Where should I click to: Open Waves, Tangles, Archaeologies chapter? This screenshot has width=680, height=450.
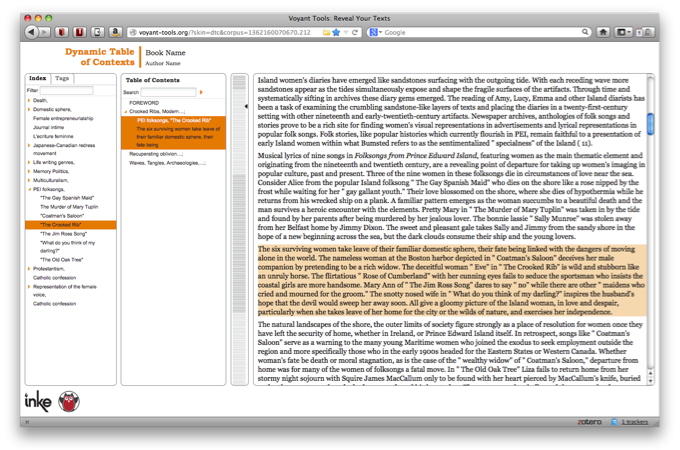pyautogui.click(x=167, y=163)
